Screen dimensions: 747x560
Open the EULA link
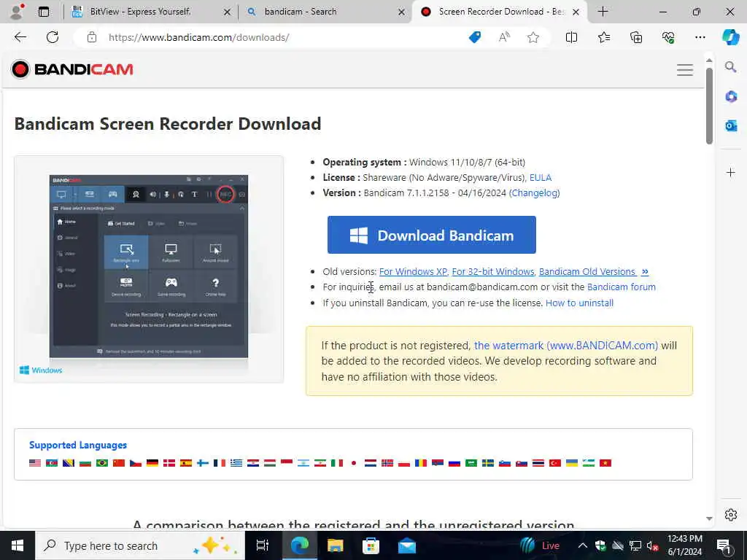(541, 178)
